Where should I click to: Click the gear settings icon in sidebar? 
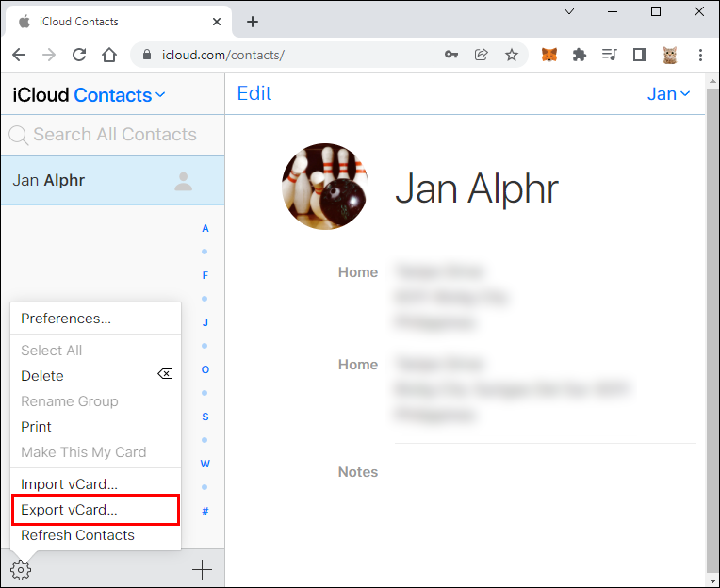[x=21, y=570]
